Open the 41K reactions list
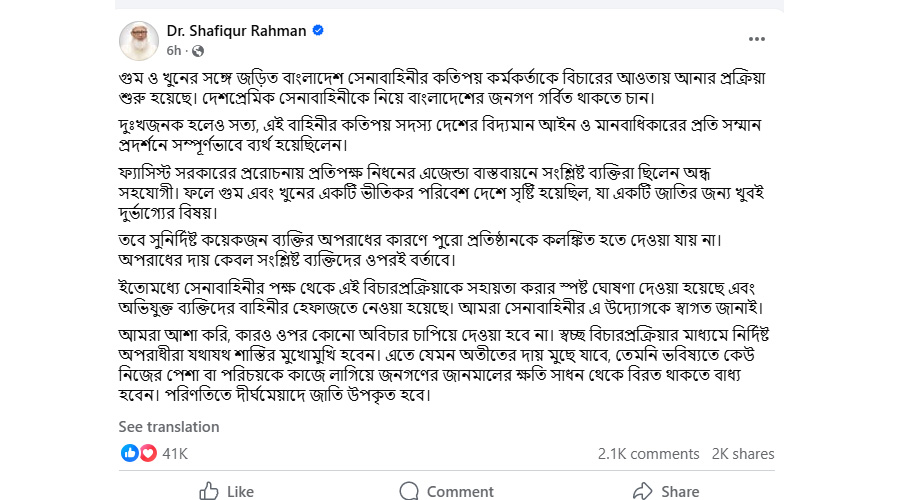Screen dimensions: 900x500 pyautogui.click(x=175, y=454)
